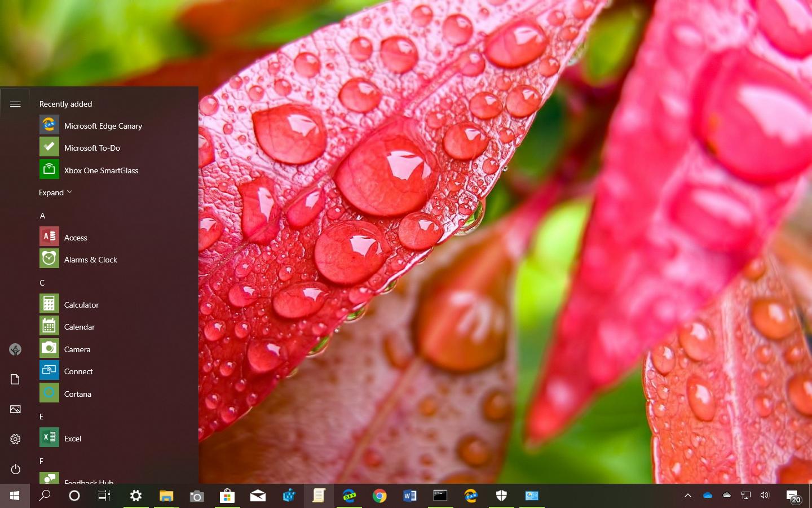
Task: Open Excel from the Start menu
Action: 73,439
